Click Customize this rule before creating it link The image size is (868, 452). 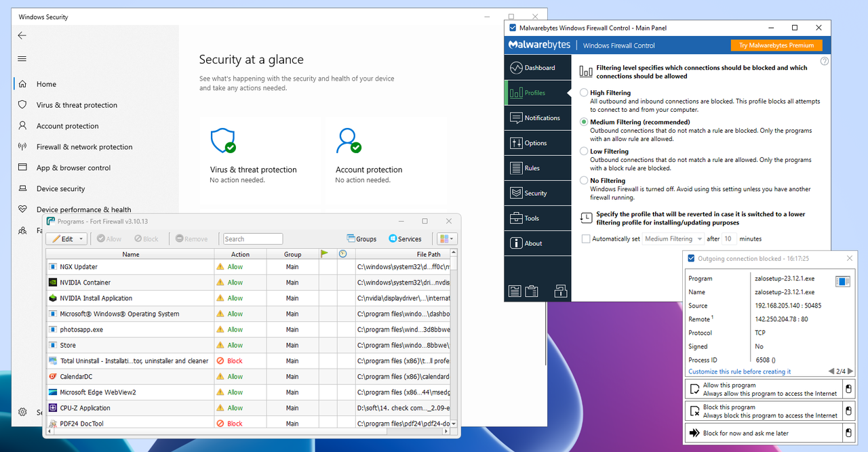coord(739,371)
